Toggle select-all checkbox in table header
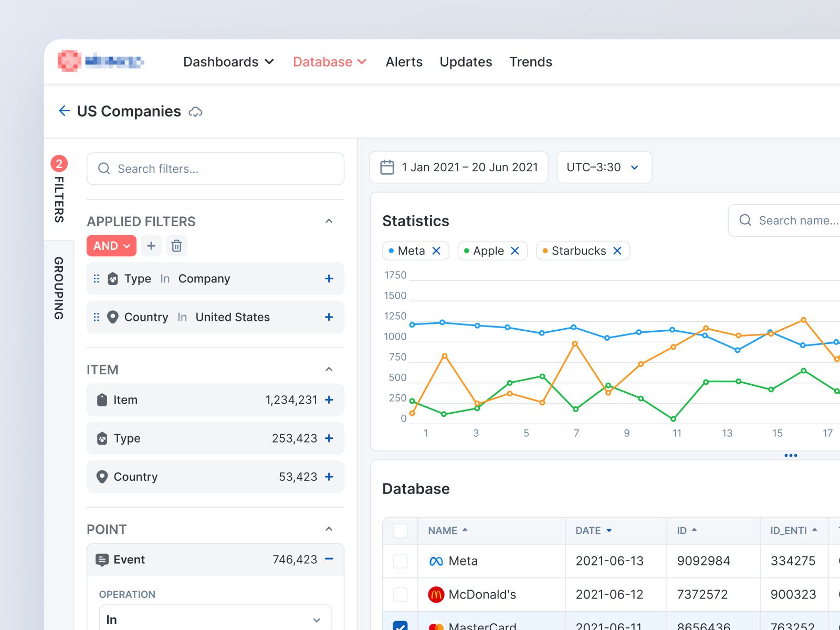 click(400, 531)
